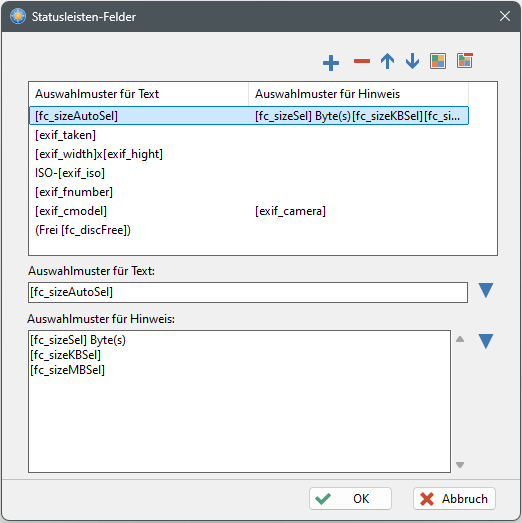Click the green checkmark on OK button
The height and width of the screenshot is (523, 522).
pyautogui.click(x=323, y=499)
